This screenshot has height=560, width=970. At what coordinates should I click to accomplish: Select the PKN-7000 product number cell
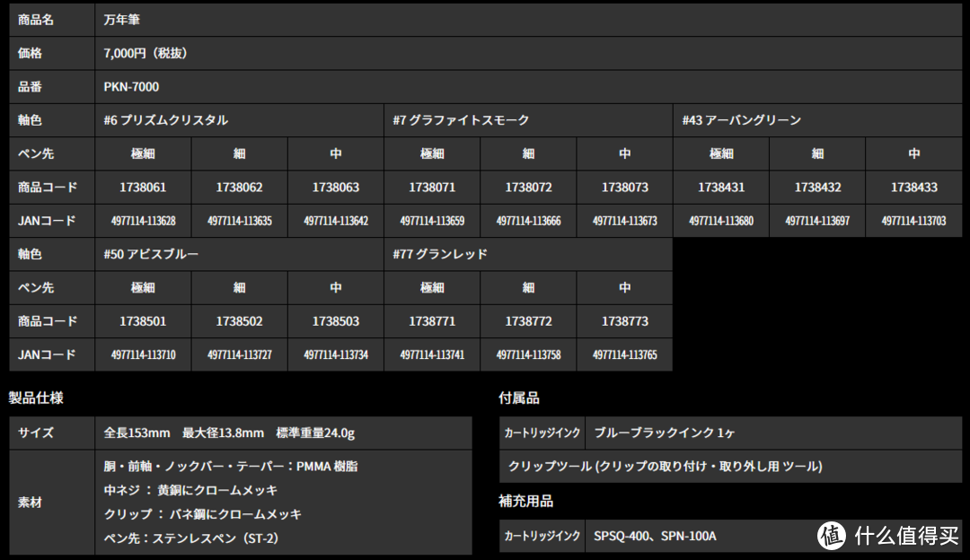click(131, 87)
